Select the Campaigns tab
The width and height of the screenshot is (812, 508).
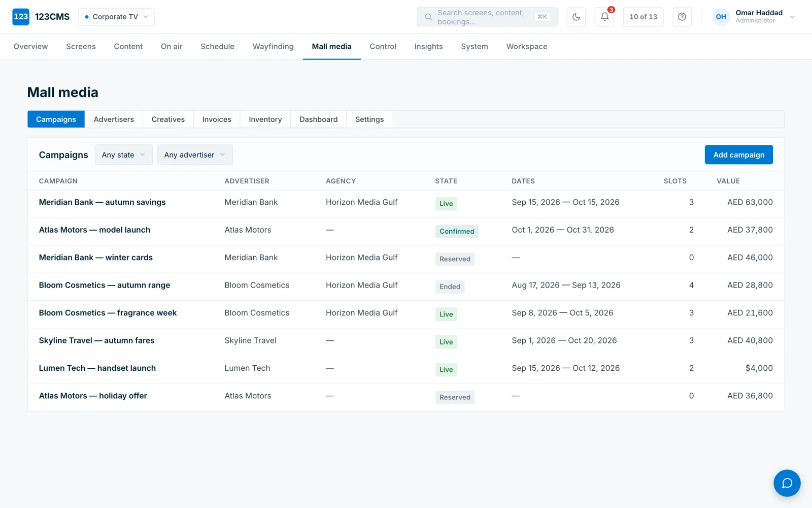[56, 119]
